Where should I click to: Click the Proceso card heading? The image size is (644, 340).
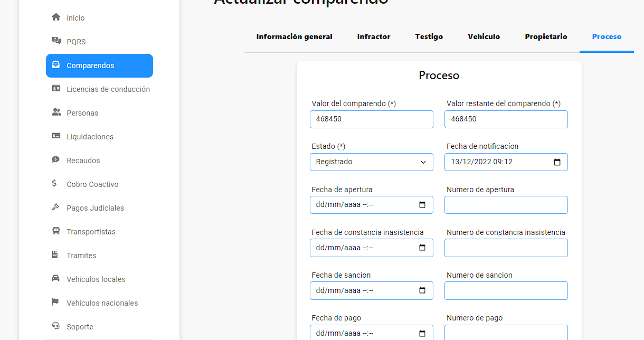coord(439,75)
